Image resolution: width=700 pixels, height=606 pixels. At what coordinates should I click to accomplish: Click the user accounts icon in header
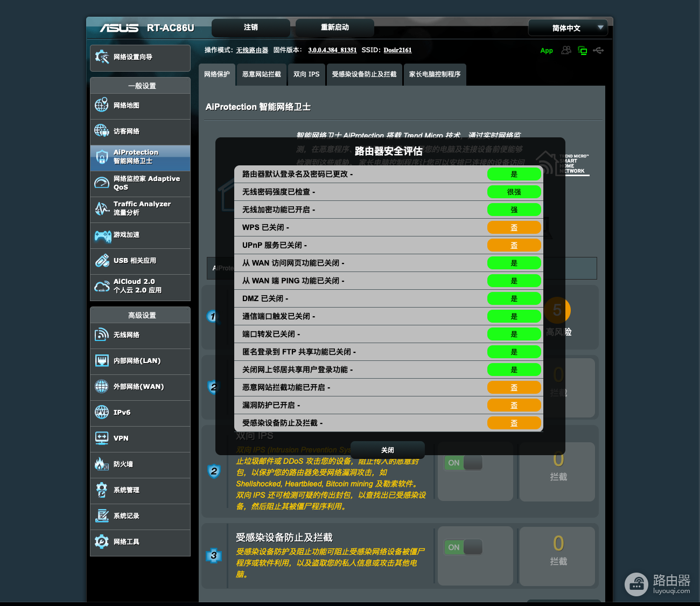[x=566, y=50]
